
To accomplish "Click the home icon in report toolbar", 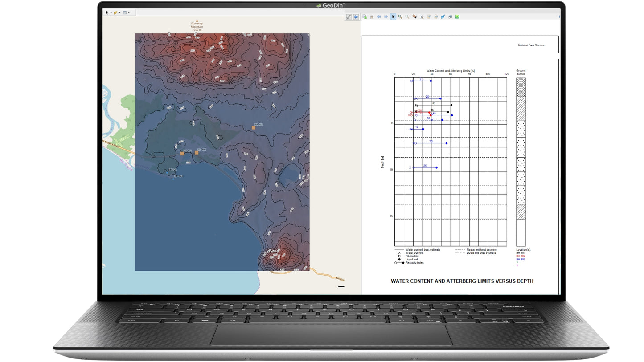I will click(372, 17).
